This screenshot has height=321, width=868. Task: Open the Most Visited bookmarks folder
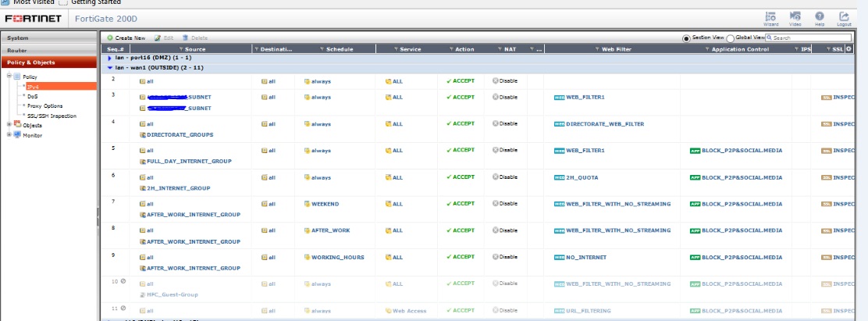[x=27, y=2]
